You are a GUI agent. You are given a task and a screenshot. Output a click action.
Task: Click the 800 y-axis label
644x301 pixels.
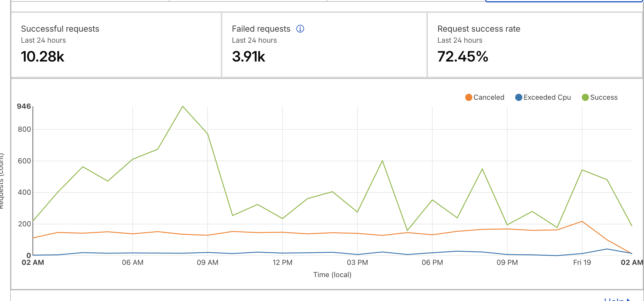tap(24, 129)
